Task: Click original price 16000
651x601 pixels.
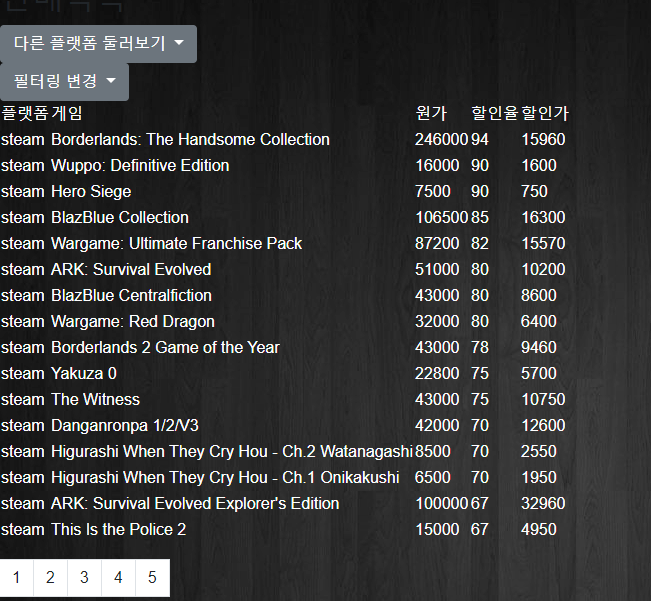Action: click(437, 166)
